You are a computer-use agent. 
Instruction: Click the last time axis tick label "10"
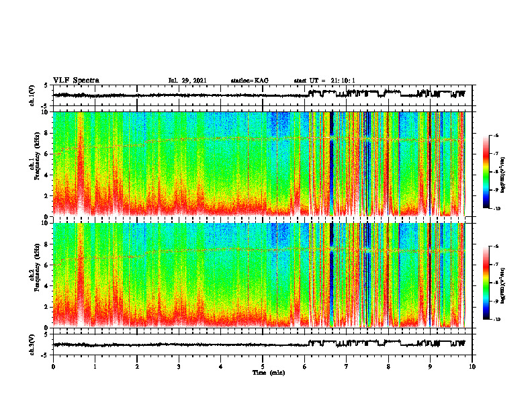point(472,366)
